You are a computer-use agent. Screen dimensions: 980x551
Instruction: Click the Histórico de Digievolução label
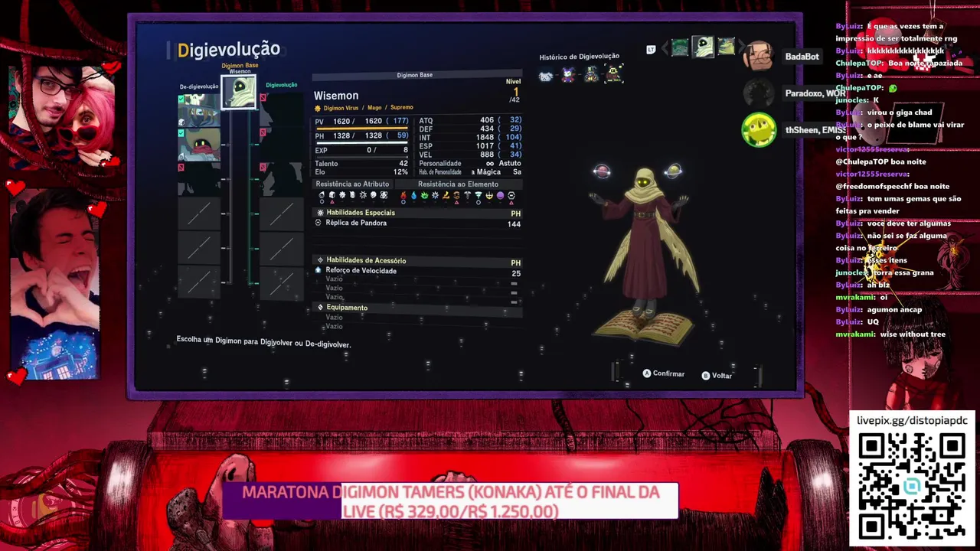579,57
